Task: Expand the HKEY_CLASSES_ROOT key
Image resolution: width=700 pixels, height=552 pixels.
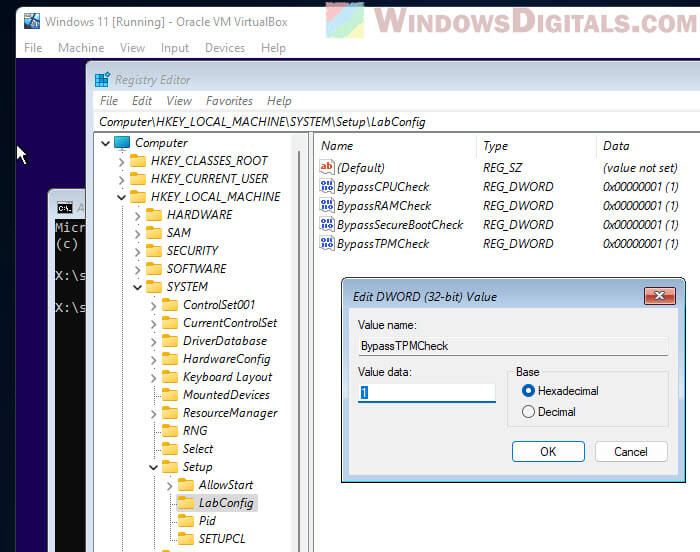Action: (121, 162)
